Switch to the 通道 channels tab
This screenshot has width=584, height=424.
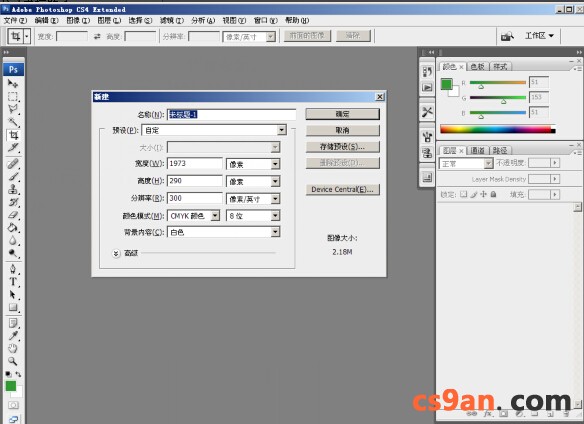tap(477, 150)
